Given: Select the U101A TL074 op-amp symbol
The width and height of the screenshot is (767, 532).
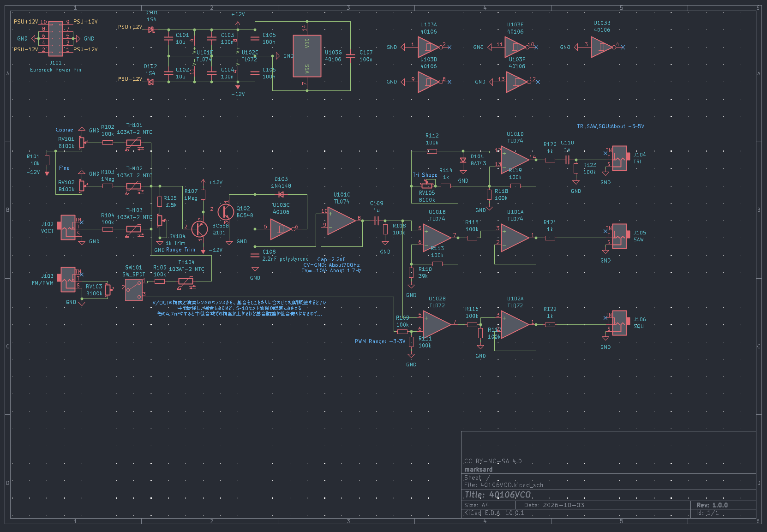Looking at the screenshot, I should point(515,238).
